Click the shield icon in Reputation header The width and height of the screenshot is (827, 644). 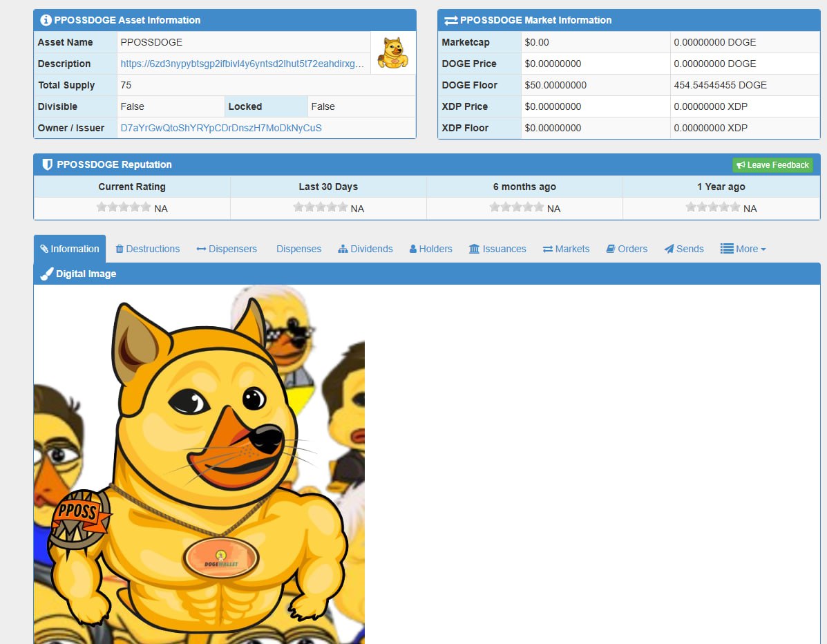(48, 164)
